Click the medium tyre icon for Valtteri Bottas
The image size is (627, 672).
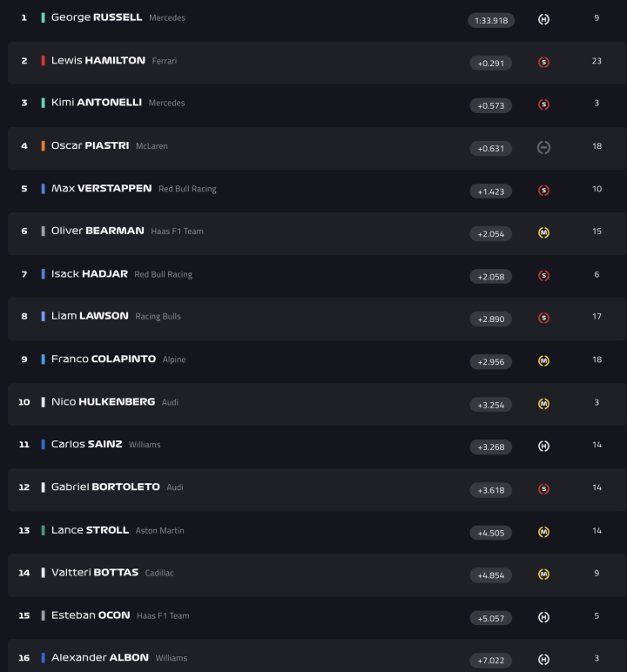(x=543, y=574)
